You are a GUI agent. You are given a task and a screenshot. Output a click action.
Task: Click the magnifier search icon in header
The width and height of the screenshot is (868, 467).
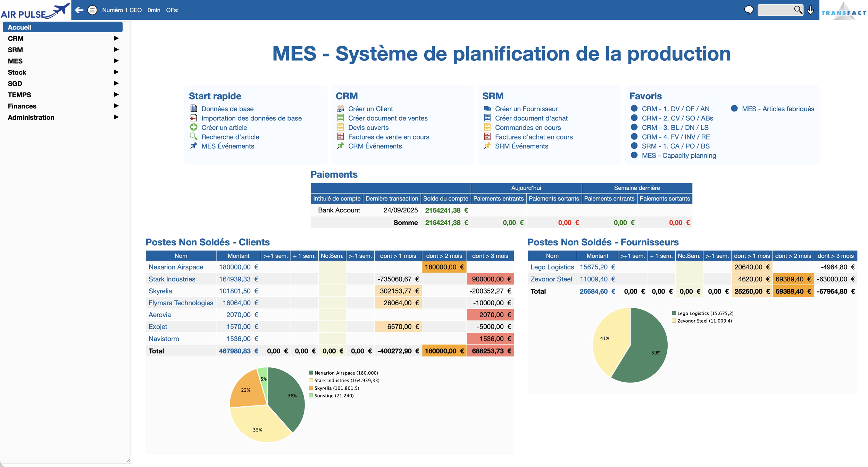coord(798,10)
